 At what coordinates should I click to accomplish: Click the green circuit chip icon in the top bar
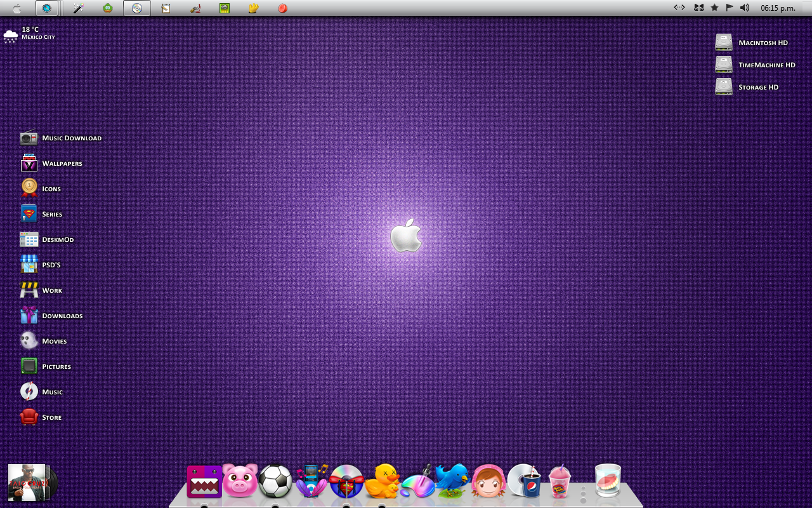coord(225,8)
